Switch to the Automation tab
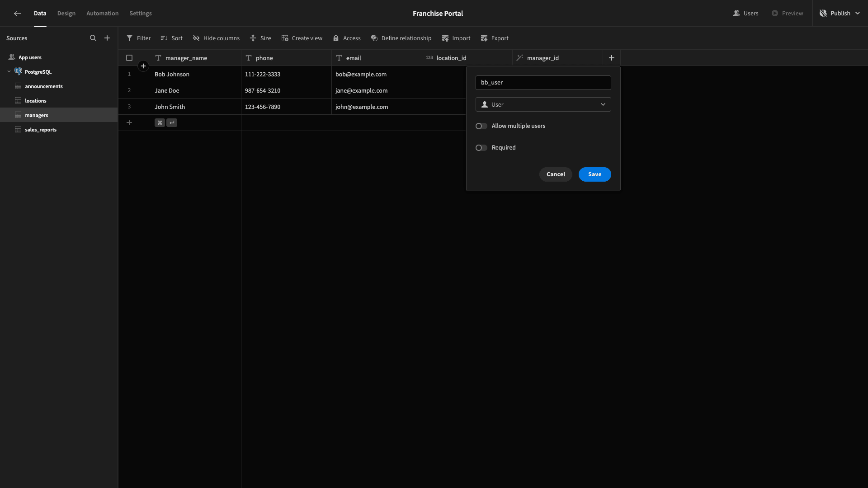The height and width of the screenshot is (488, 868). [103, 13]
